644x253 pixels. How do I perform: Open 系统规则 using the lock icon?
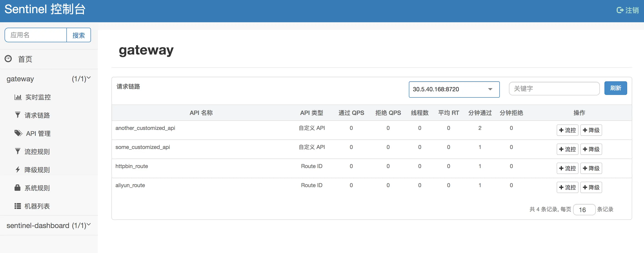click(x=17, y=188)
